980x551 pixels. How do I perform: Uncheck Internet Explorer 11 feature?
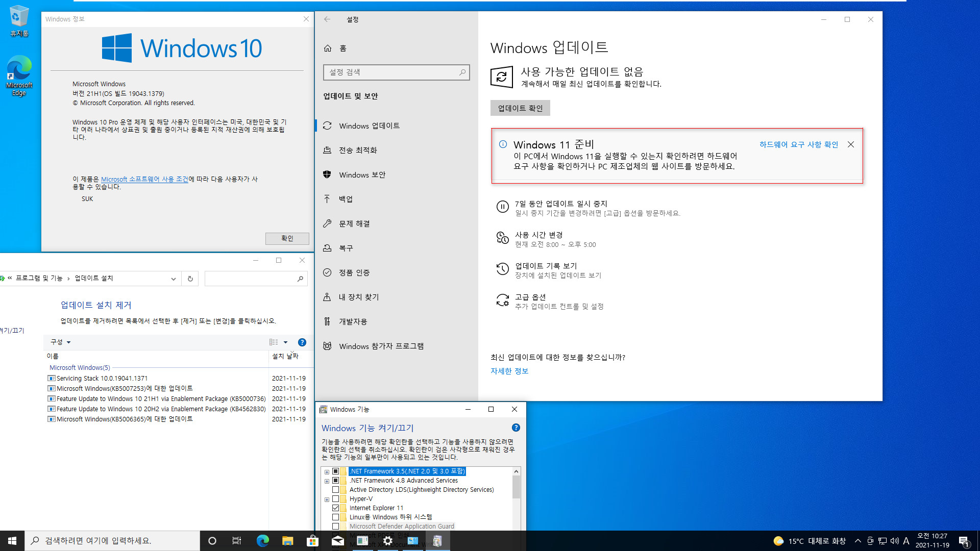(x=335, y=508)
